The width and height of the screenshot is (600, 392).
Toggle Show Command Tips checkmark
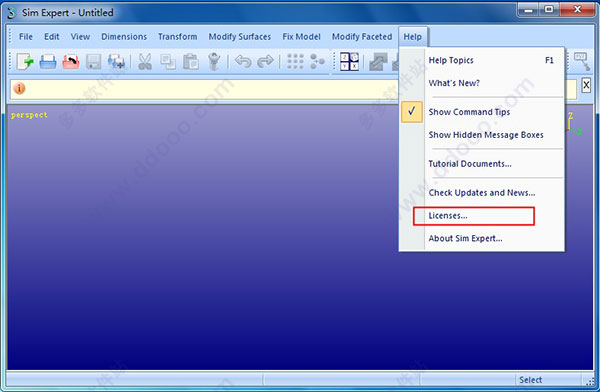coord(412,112)
